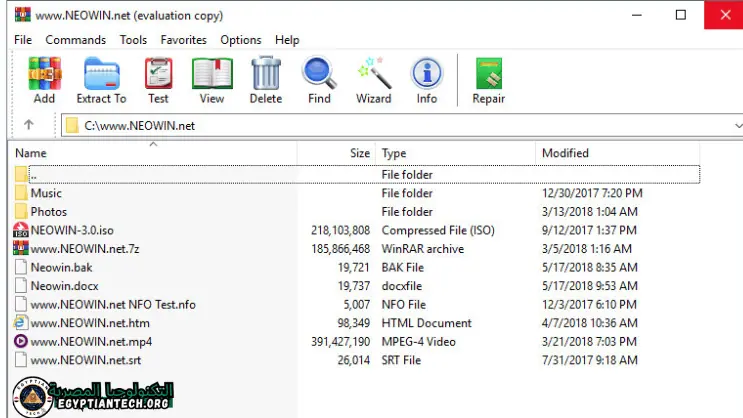743x418 pixels.
Task: Sort by the Type column header
Action: [455, 153]
